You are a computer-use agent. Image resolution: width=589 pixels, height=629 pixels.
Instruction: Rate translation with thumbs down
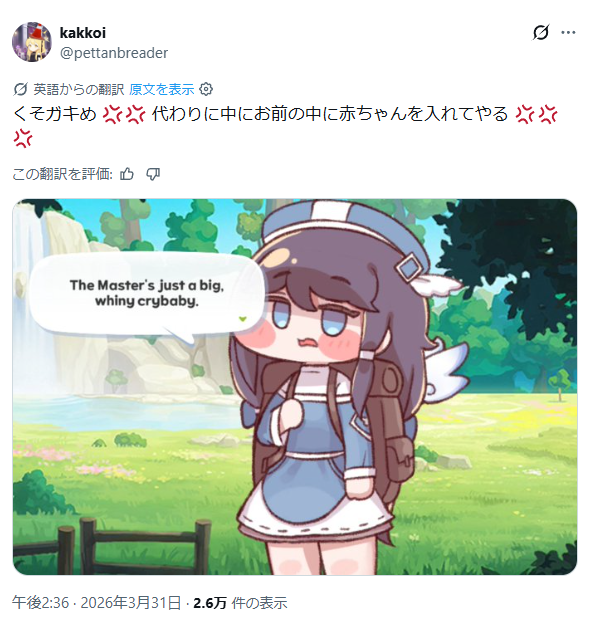(153, 174)
